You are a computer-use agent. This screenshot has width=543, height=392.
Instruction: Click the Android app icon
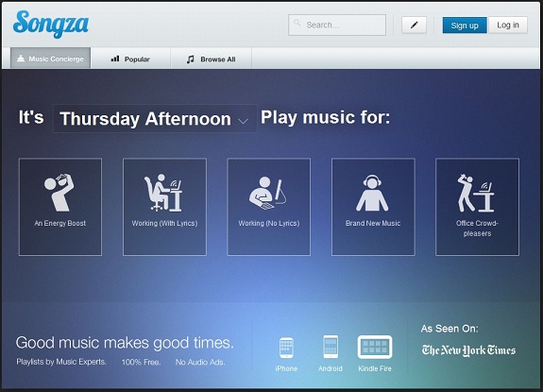[x=331, y=347]
